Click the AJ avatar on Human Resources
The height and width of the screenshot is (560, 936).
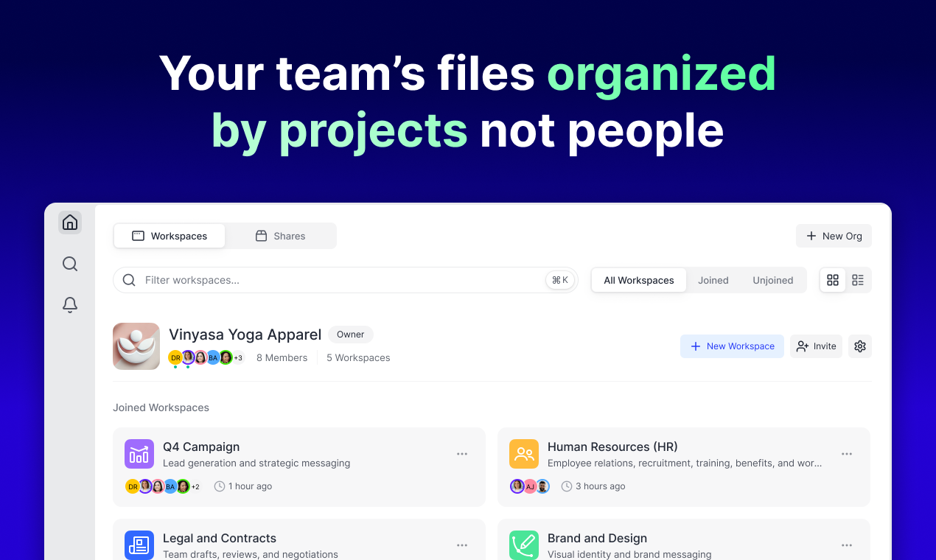(x=530, y=486)
